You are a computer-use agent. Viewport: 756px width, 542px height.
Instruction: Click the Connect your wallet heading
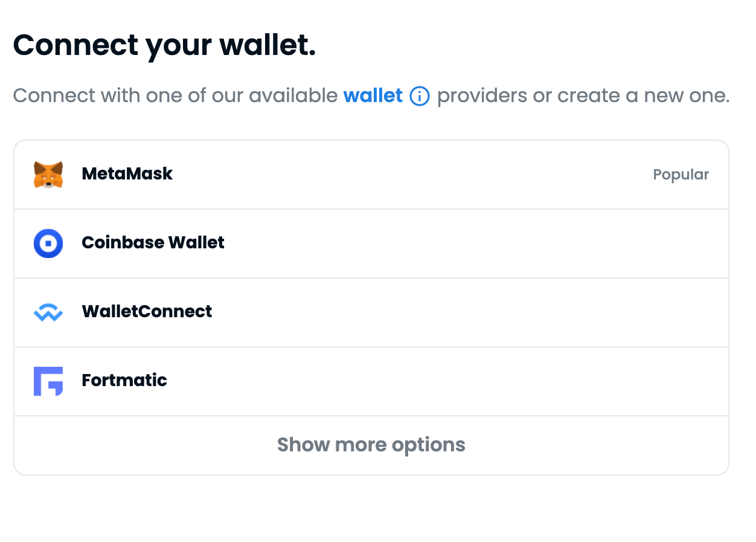point(164,45)
